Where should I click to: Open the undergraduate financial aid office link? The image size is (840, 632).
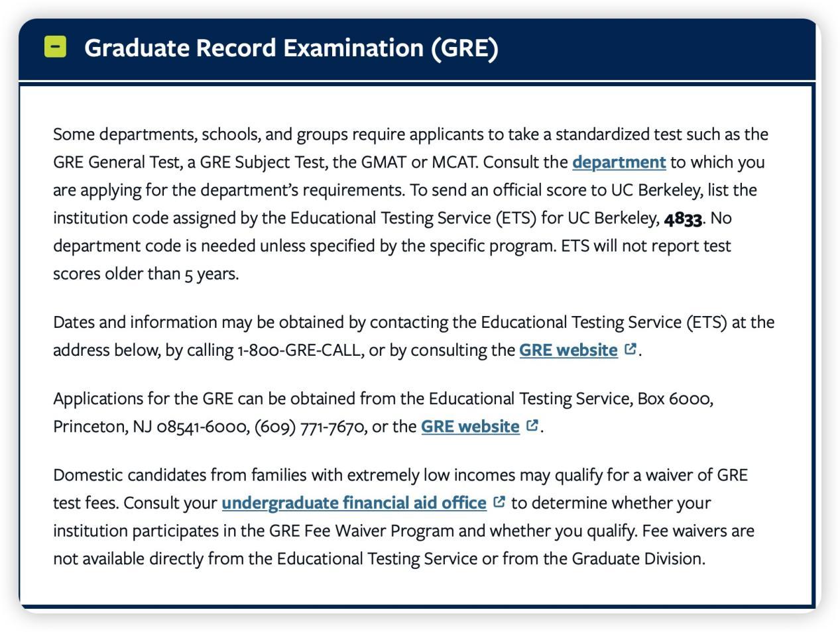point(354,503)
